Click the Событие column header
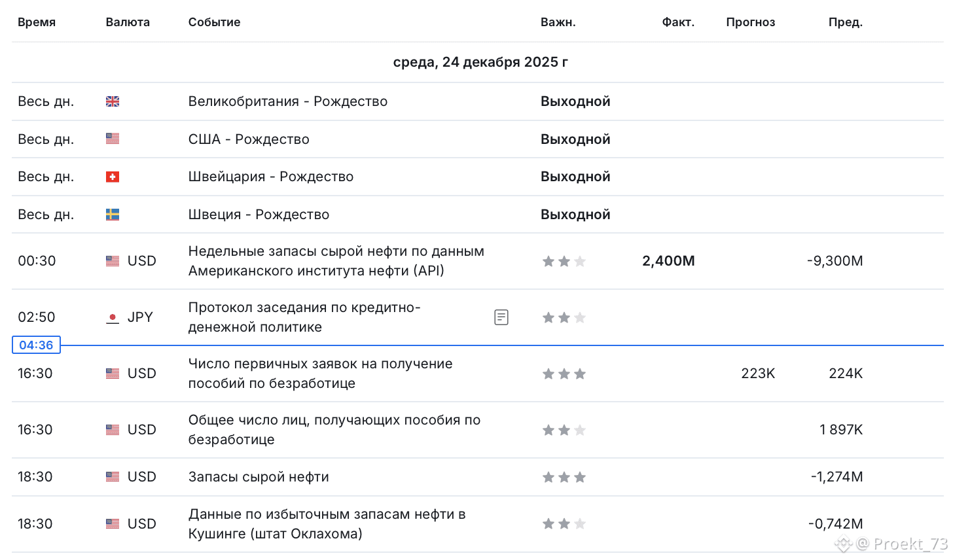The image size is (953, 560). point(214,22)
